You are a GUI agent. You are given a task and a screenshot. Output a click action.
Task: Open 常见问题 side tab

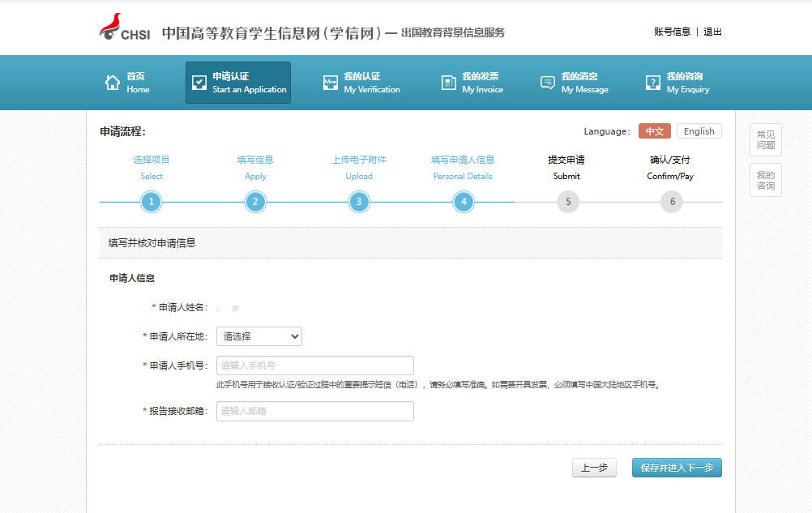point(765,140)
